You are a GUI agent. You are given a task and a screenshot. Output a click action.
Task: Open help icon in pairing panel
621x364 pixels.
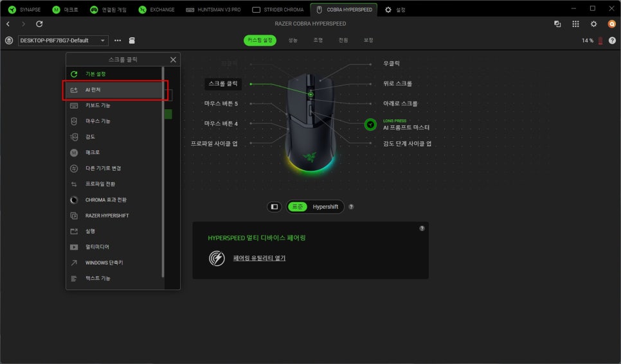(422, 229)
